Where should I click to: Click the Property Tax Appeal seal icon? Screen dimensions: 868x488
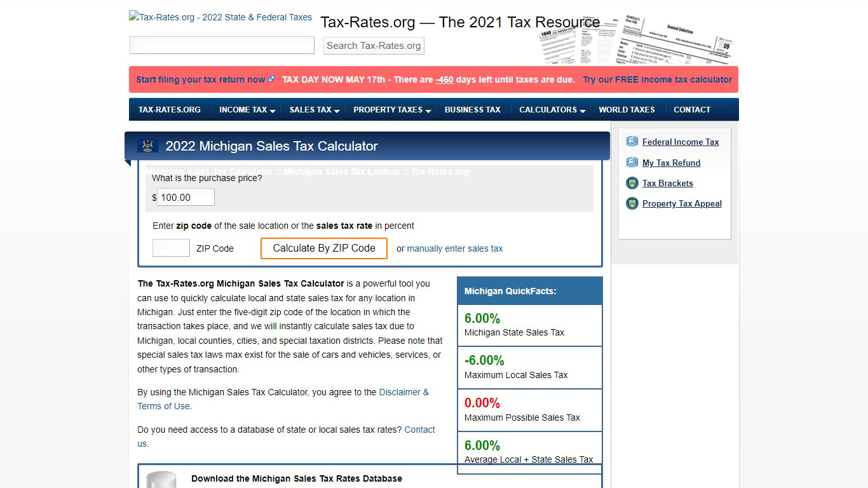(x=632, y=203)
